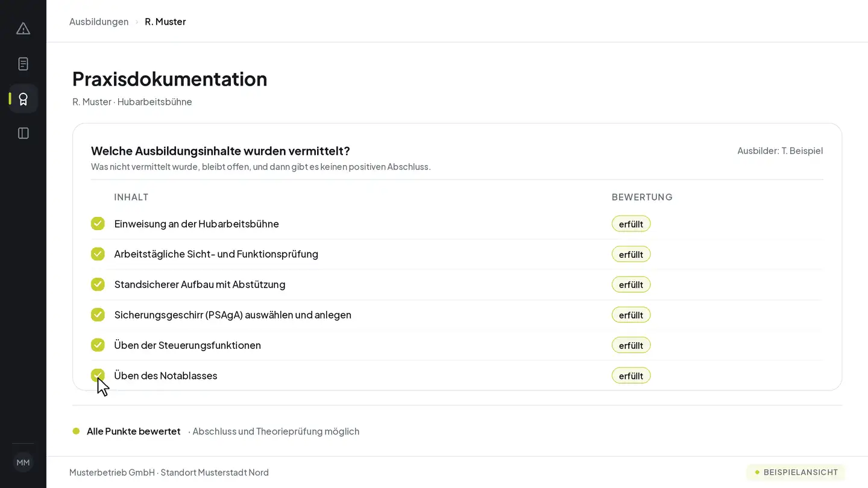
Task: Go to Ausbildungen breadcrumb
Action: click(99, 22)
